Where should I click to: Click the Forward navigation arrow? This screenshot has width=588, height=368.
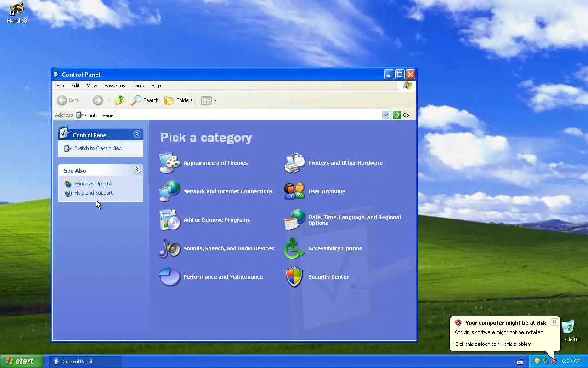pyautogui.click(x=97, y=100)
